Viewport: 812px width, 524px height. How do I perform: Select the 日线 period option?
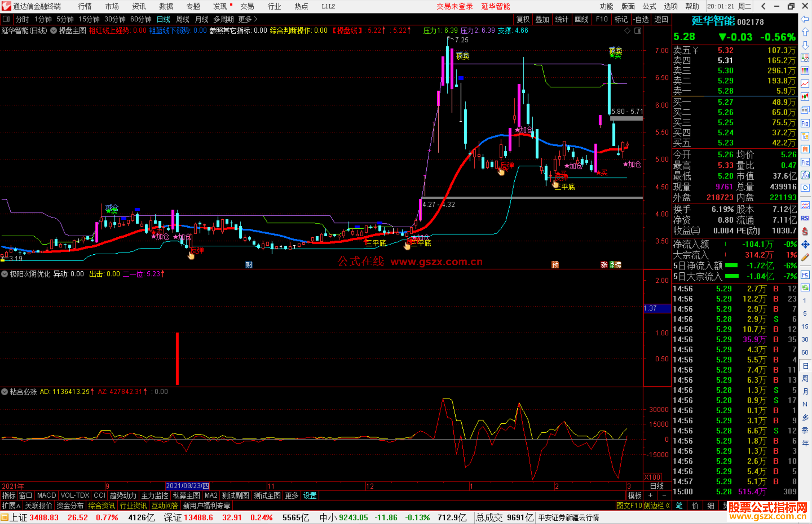(x=163, y=19)
